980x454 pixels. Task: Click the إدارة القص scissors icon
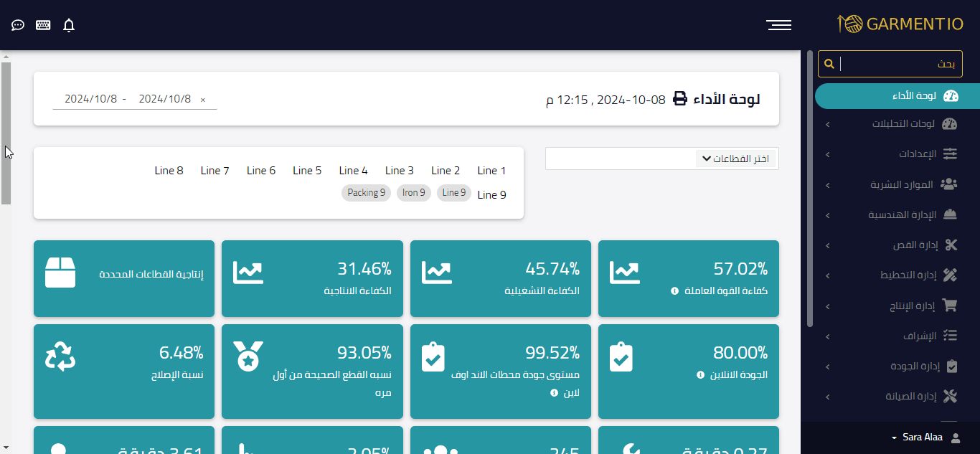click(951, 245)
